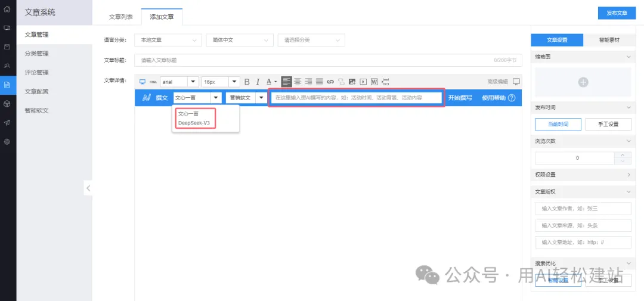Click the paper plane icon in left rail
The image size is (644, 301).
coord(7,122)
